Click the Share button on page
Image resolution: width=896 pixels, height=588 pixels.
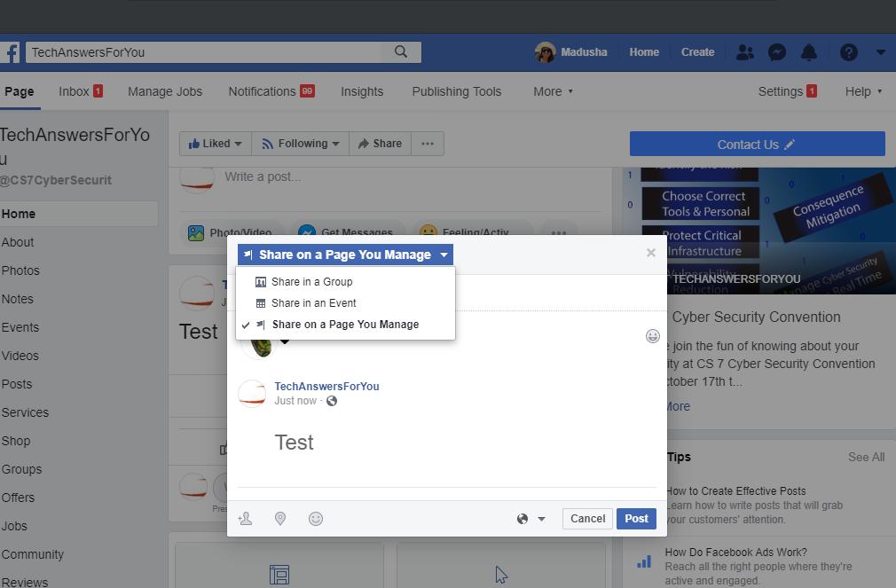coord(380,144)
